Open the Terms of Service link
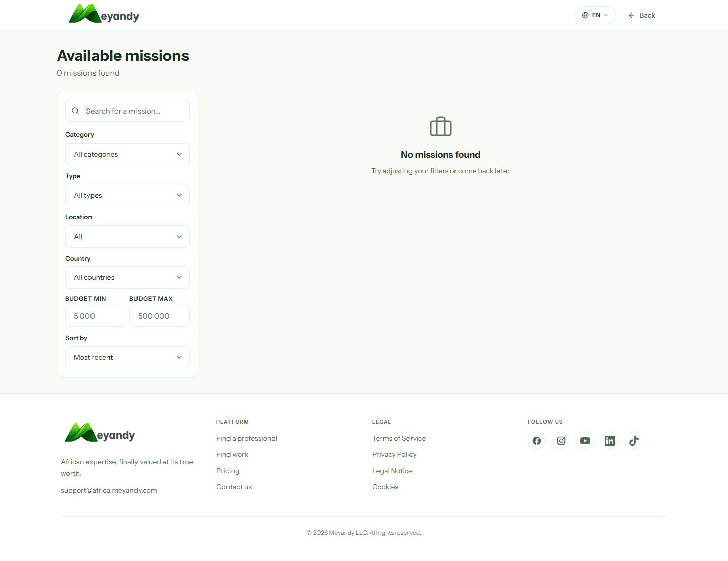The width and height of the screenshot is (728, 561). point(399,438)
